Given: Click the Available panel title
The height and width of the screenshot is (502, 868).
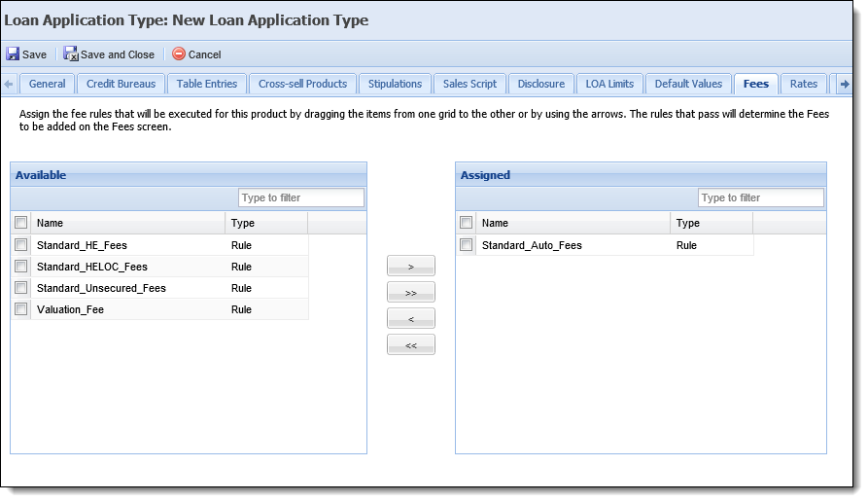Looking at the screenshot, I should coord(41,175).
